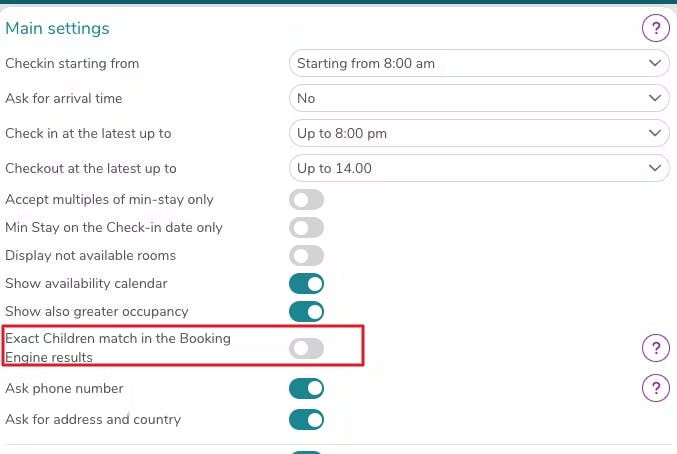The height and width of the screenshot is (454, 677).
Task: Disable Show availability calendar switch
Action: point(307,284)
